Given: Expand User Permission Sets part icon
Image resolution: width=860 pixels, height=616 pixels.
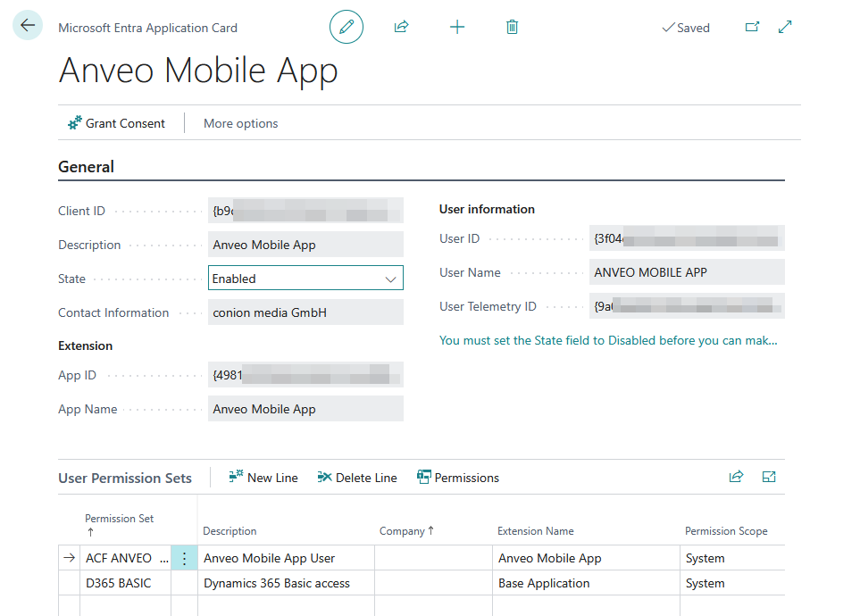Looking at the screenshot, I should point(769,477).
